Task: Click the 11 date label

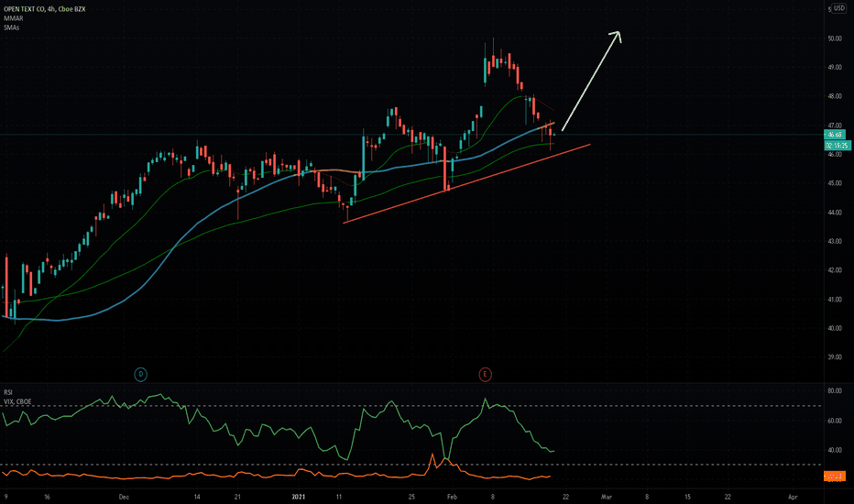Action: click(339, 497)
